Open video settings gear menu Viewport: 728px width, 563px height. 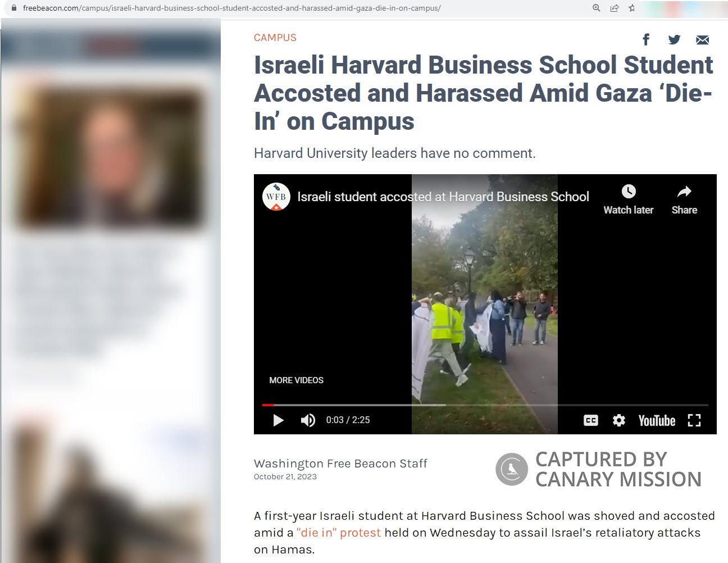tap(619, 420)
